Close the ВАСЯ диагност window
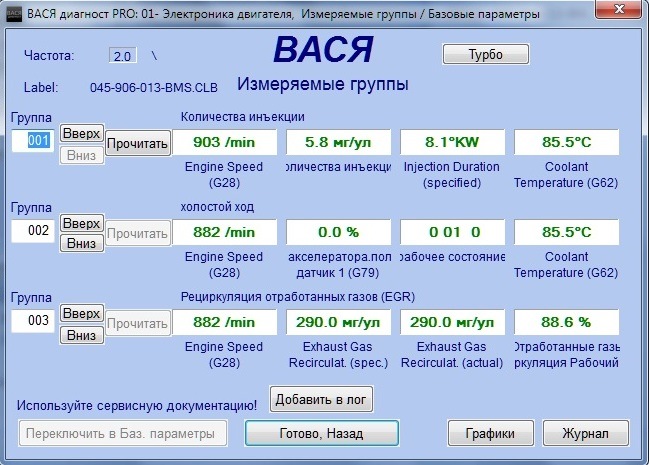The width and height of the screenshot is (649, 465). [619, 10]
